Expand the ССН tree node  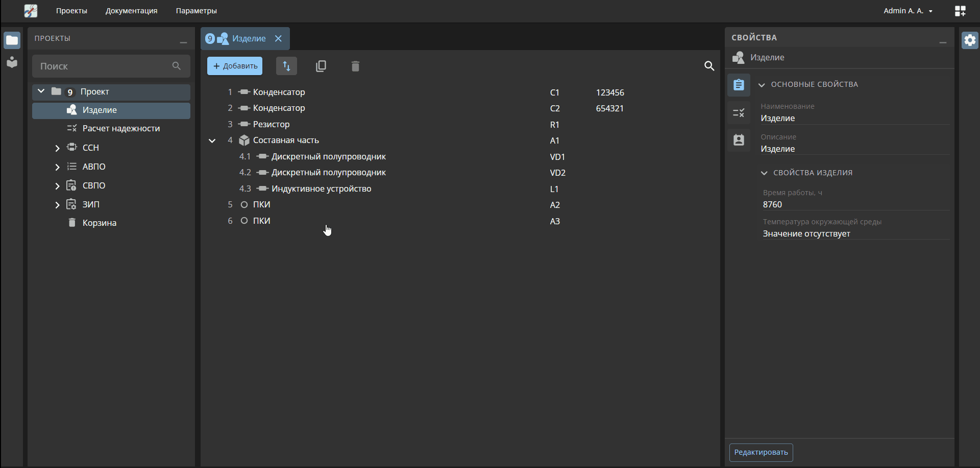pyautogui.click(x=57, y=148)
